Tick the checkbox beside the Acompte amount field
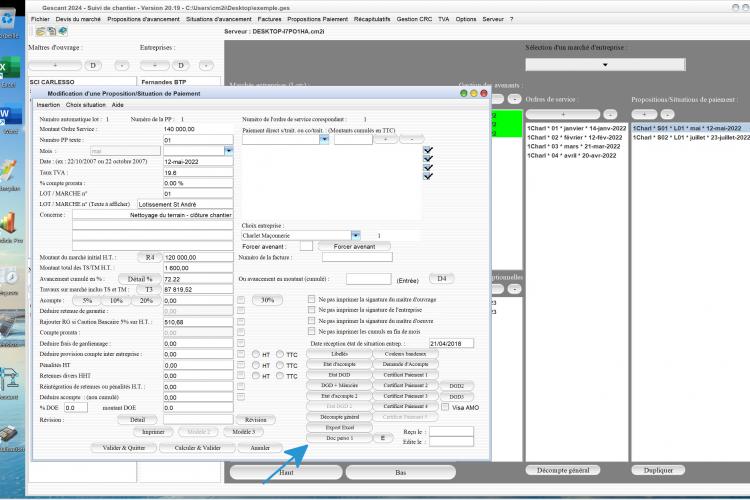This screenshot has height=500, width=750. 241,300
